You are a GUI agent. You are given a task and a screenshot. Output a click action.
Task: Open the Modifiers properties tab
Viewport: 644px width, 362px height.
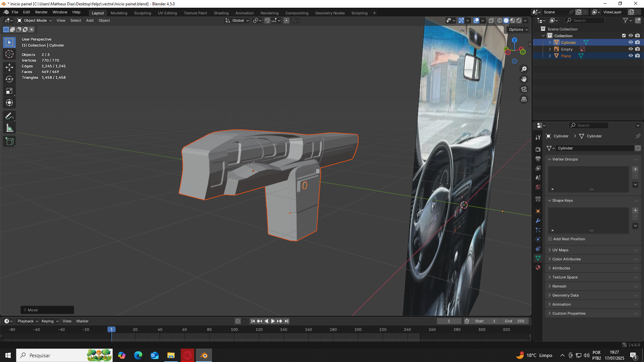[x=538, y=221]
